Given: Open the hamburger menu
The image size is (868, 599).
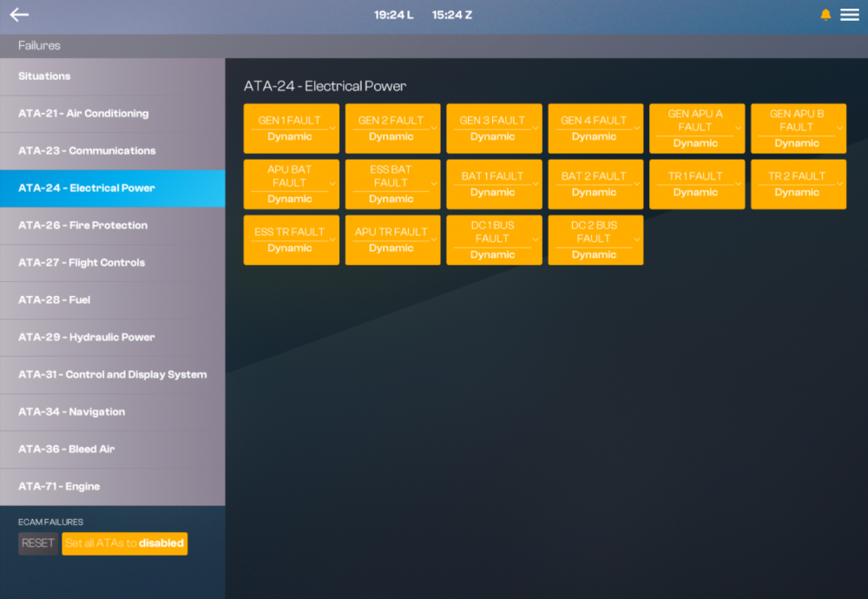Looking at the screenshot, I should (x=850, y=15).
